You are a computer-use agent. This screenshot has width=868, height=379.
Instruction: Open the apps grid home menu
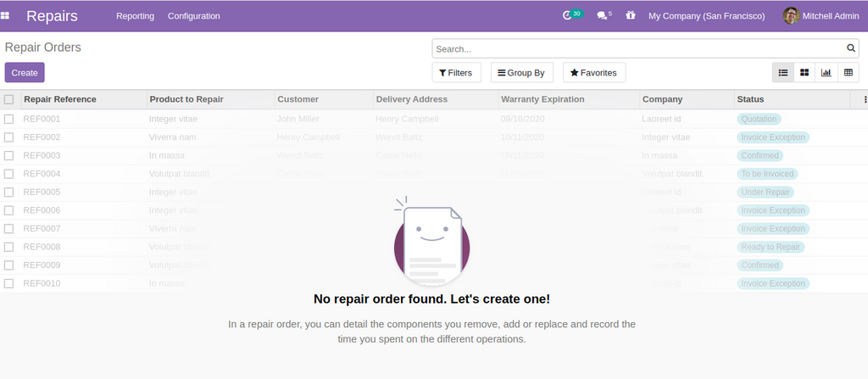click(6, 16)
